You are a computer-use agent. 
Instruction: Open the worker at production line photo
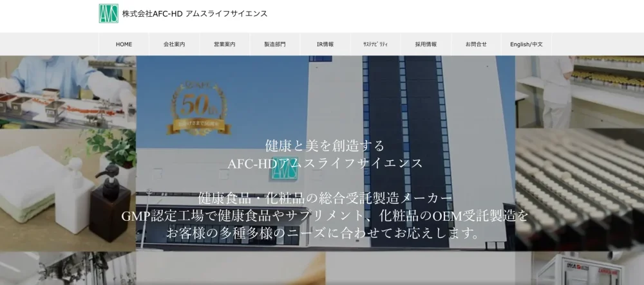pos(68,92)
